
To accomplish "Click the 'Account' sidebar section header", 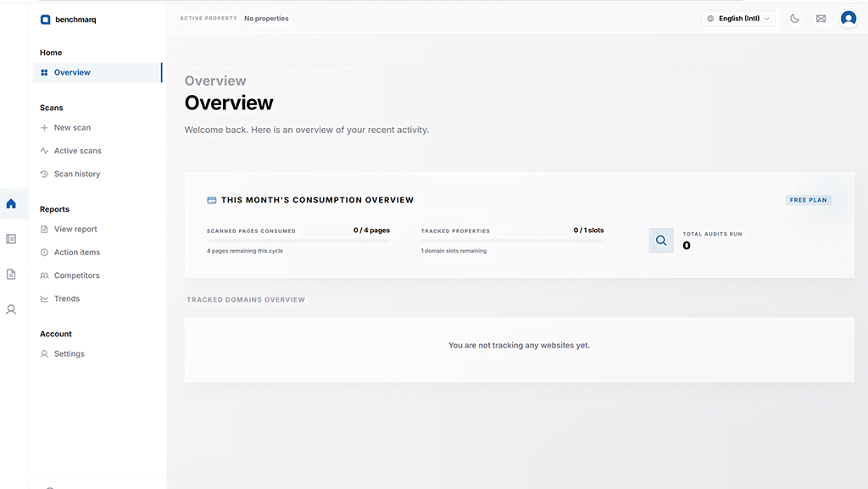I will pyautogui.click(x=56, y=334).
